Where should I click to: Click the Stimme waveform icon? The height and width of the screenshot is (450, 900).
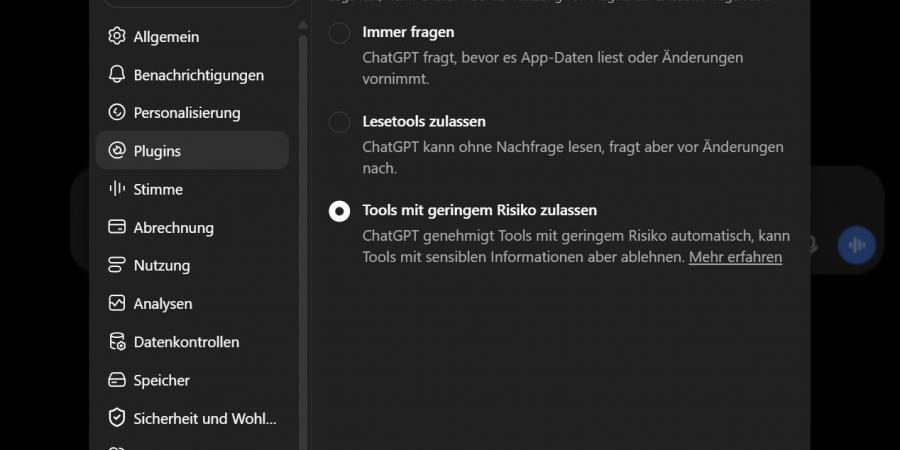[x=117, y=189]
